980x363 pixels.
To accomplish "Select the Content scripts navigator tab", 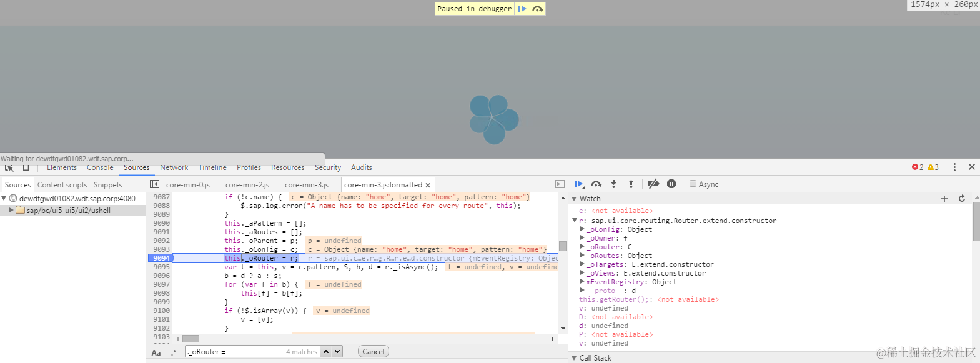I will point(62,185).
